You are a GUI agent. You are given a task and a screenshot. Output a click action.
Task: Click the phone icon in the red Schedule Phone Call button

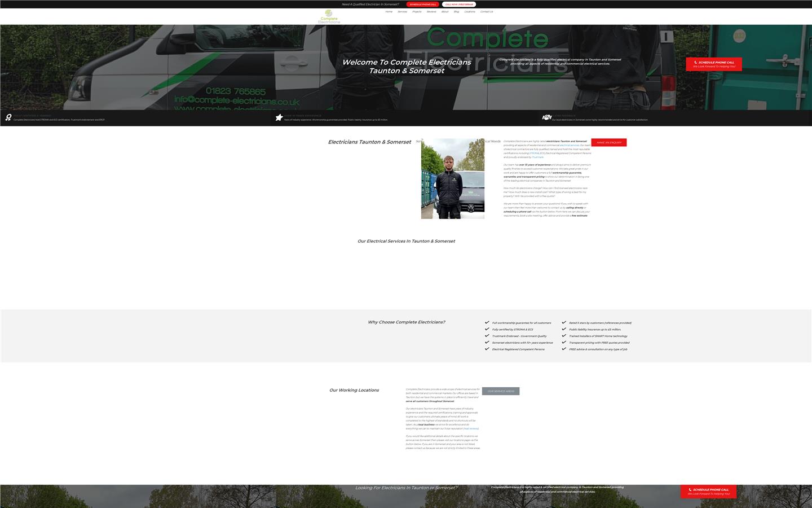[696, 62]
